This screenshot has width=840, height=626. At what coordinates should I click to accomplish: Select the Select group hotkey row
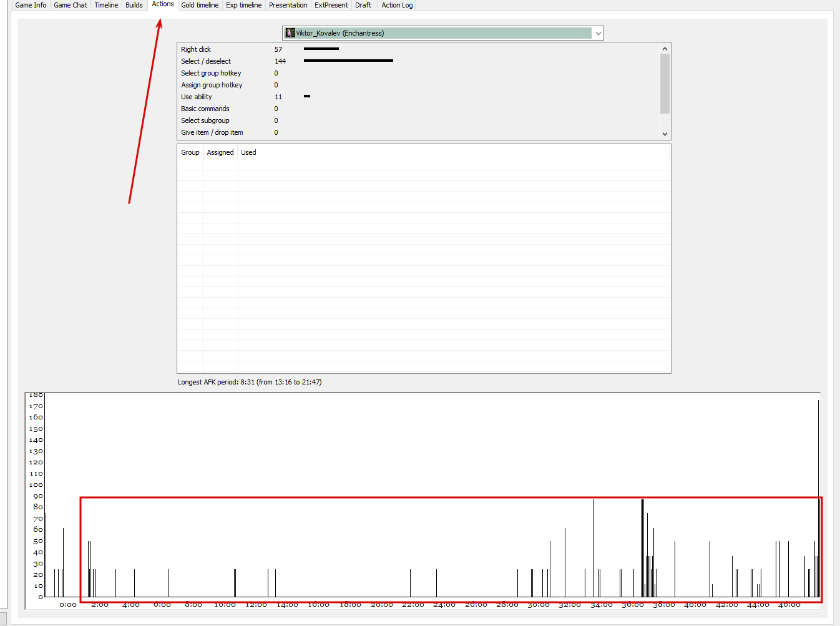(x=418, y=73)
